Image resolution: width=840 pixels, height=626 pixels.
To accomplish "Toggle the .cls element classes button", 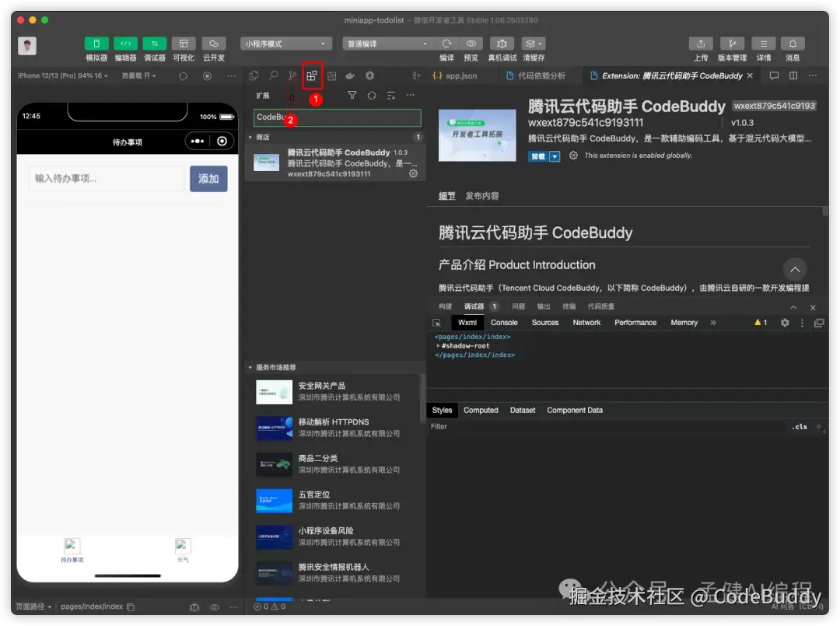I will 800,427.
